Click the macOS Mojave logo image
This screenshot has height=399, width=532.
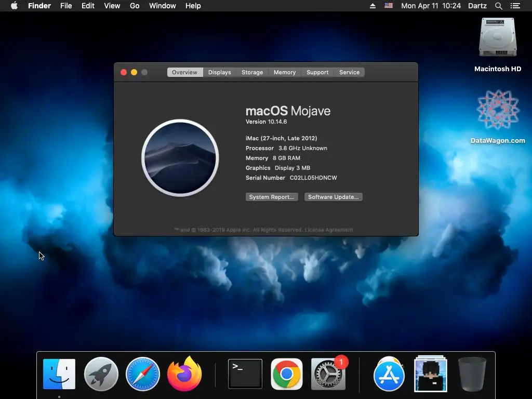(180, 158)
